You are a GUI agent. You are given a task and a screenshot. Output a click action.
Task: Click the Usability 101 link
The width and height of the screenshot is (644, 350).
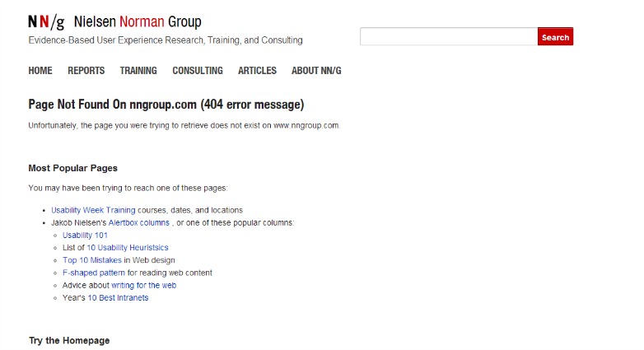click(x=85, y=236)
